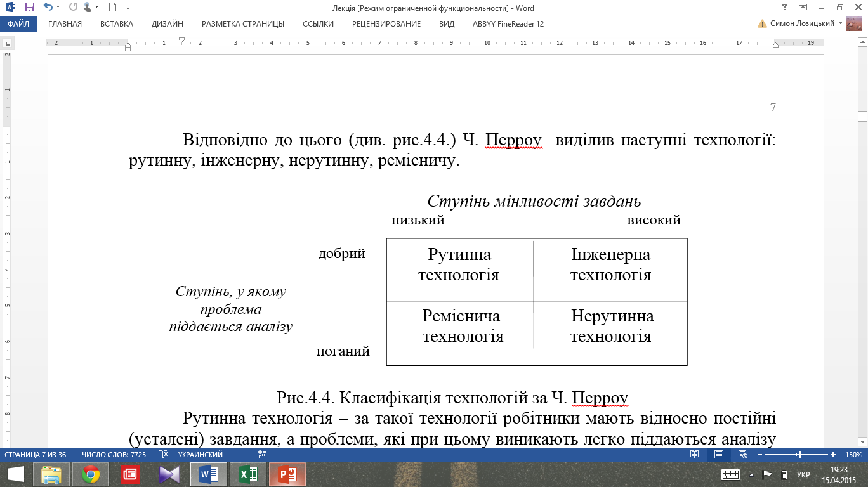Switch to Print Layout view

(x=718, y=455)
